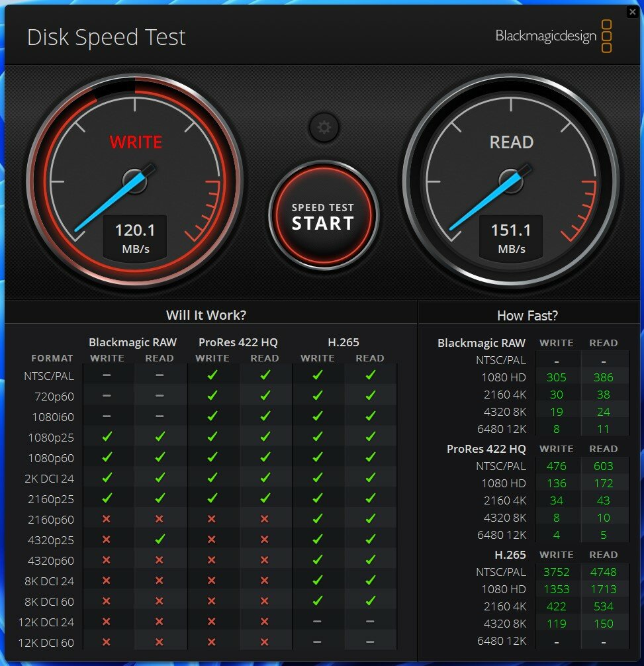Select the 386 Blackmagic RAW read value
Image resolution: width=644 pixels, height=666 pixels.
(x=603, y=377)
